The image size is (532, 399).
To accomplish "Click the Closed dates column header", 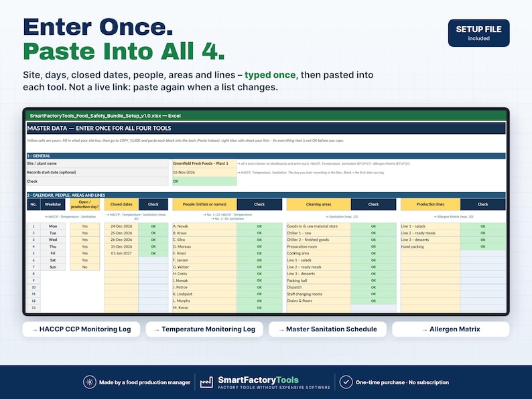I will [x=121, y=204].
